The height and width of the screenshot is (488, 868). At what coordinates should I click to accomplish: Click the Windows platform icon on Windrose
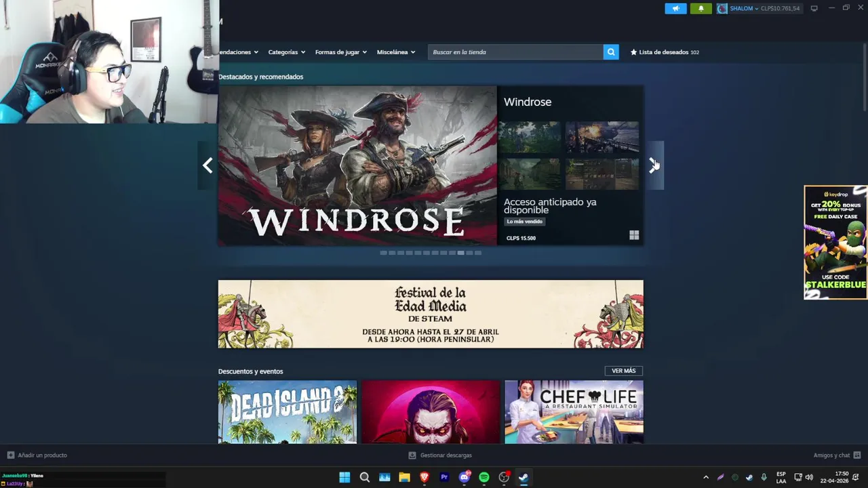coord(634,235)
